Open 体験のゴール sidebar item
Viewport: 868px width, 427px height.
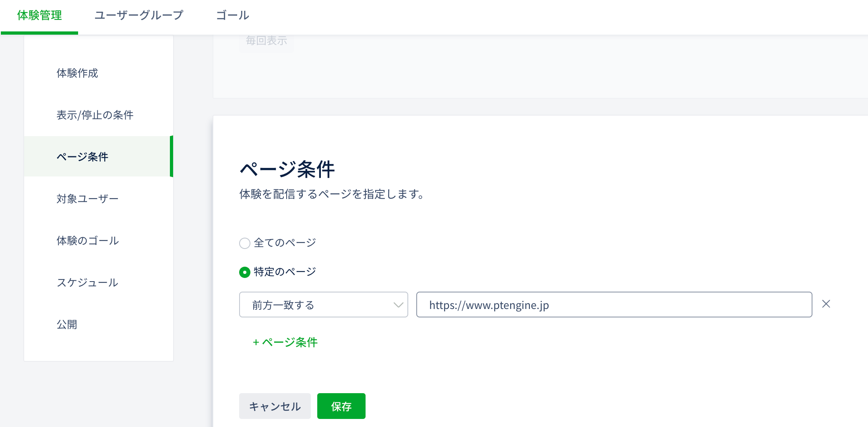tap(88, 241)
